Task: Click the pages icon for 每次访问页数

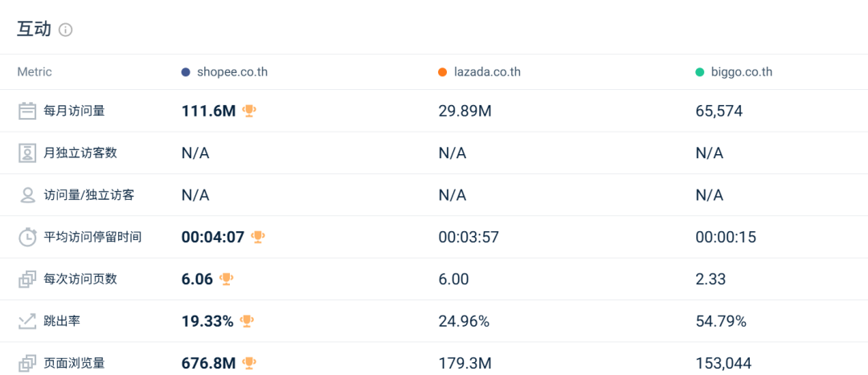Action: coord(27,279)
